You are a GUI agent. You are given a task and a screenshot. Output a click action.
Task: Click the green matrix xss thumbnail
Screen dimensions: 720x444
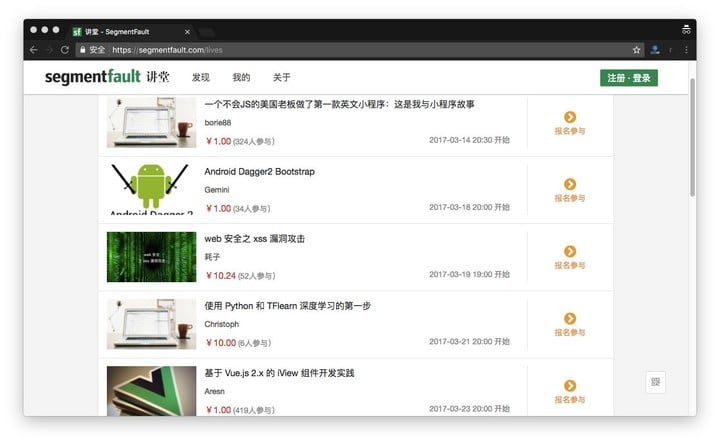(x=152, y=257)
